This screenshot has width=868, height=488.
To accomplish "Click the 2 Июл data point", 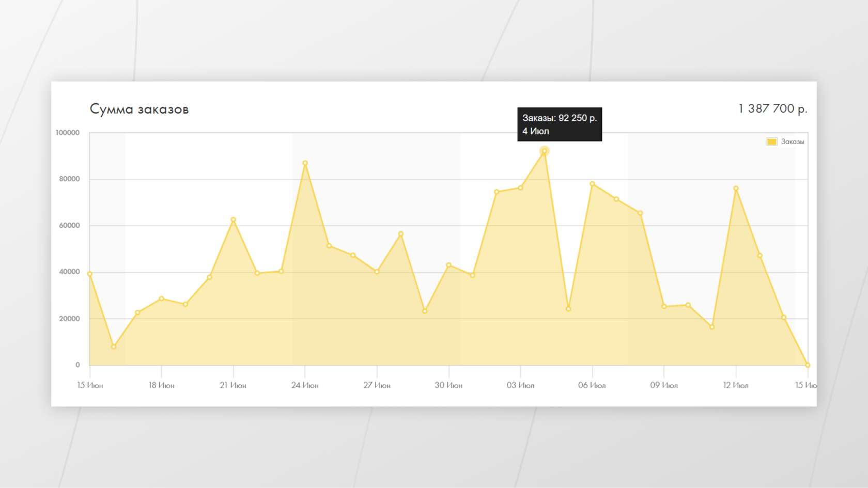I will pyautogui.click(x=497, y=192).
